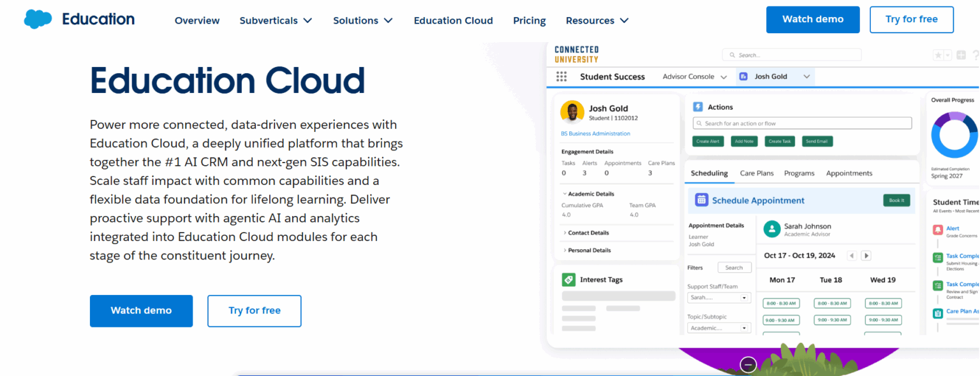Click the top Search input field
Viewport: 980px width, 376px height.
(x=791, y=55)
